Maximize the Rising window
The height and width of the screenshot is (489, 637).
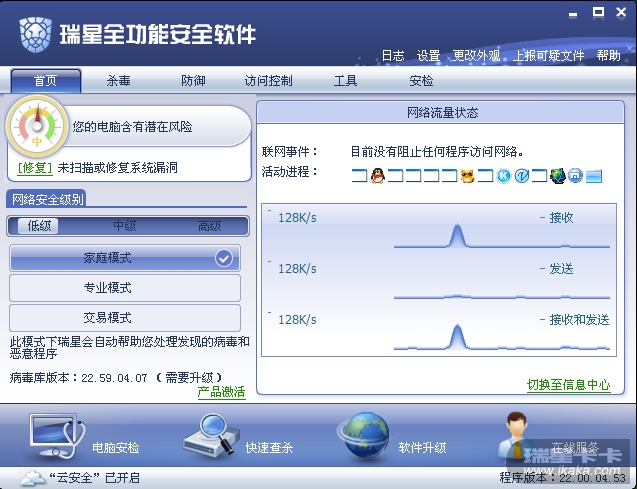click(598, 12)
